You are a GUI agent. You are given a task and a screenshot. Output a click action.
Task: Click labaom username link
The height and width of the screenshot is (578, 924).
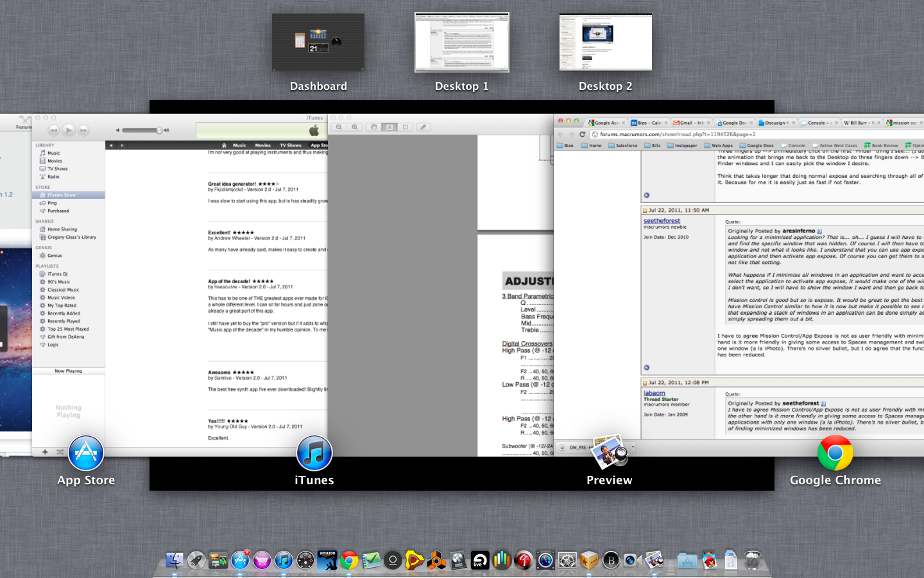pyautogui.click(x=654, y=393)
